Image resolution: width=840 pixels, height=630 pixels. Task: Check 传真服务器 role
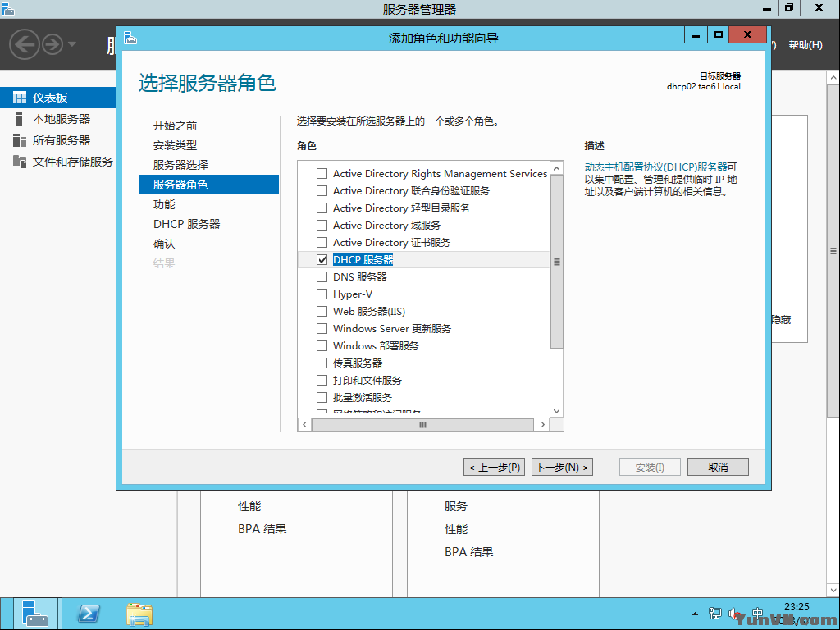[322, 363]
